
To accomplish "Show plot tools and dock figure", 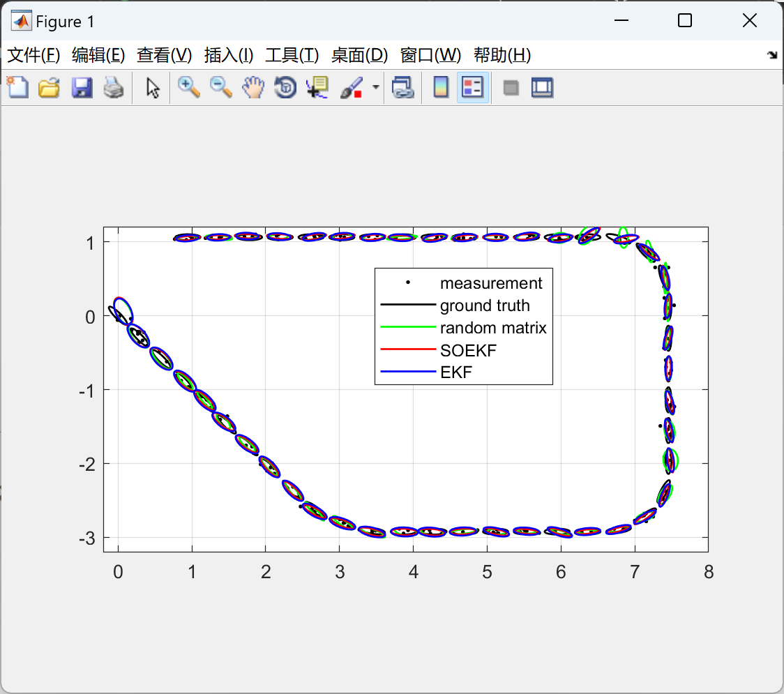I will click(x=543, y=87).
